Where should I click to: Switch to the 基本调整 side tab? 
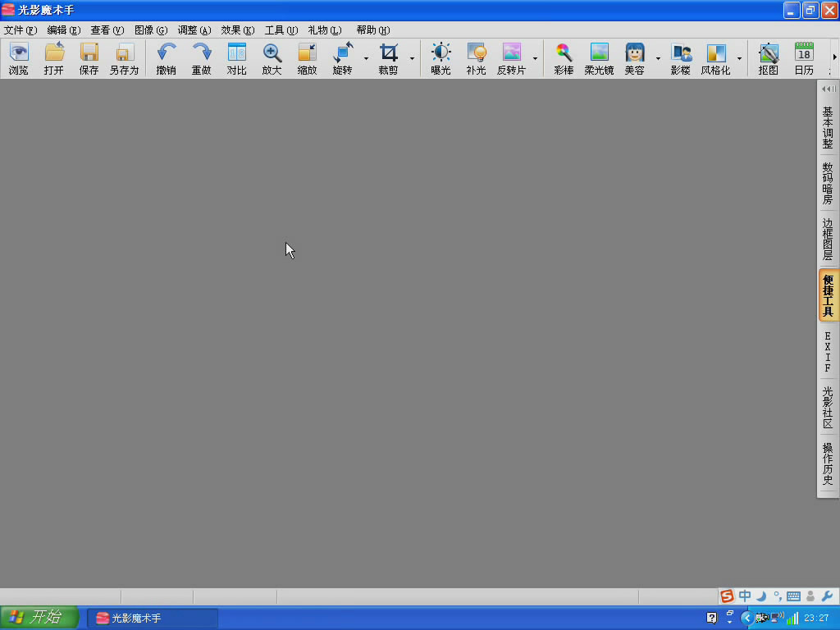click(x=828, y=127)
